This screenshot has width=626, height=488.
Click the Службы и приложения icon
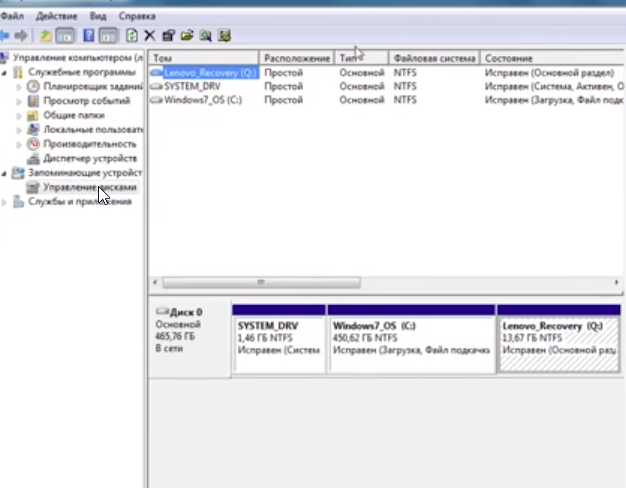coord(18,202)
